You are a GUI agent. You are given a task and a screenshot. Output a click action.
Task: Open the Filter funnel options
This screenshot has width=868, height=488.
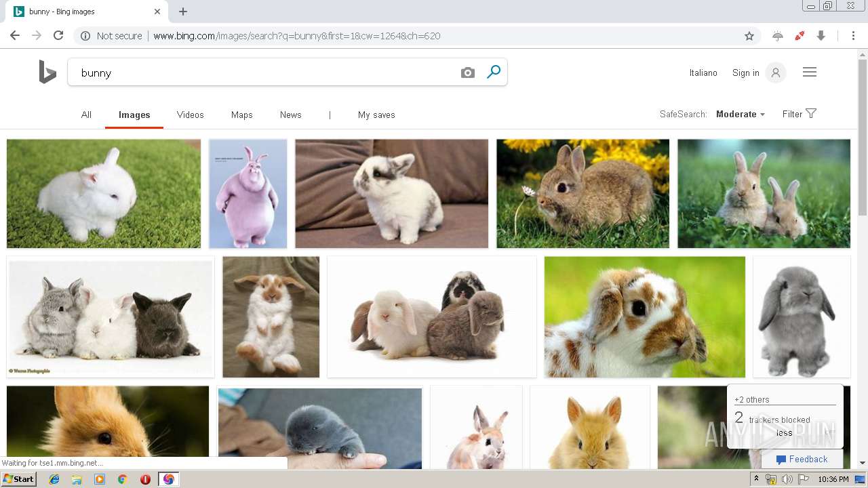point(800,114)
